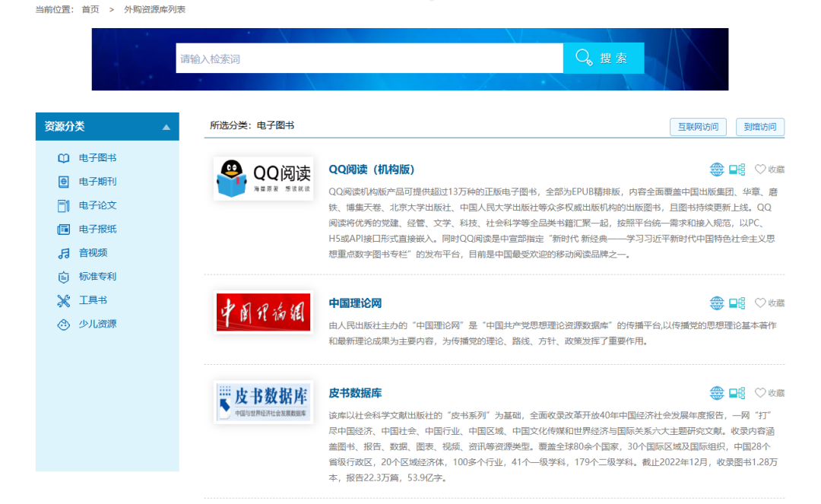Select the 电子图书 category icon

click(x=64, y=158)
